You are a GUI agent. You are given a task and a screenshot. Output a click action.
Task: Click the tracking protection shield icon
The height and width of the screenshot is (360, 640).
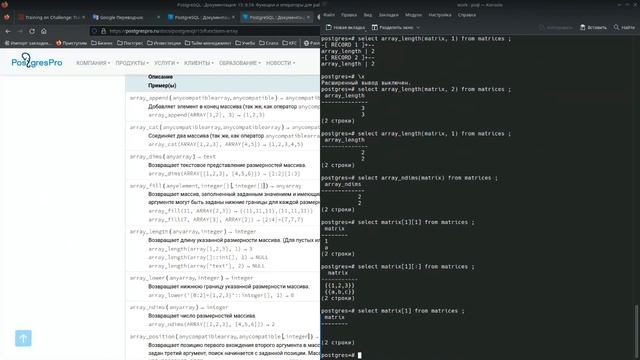tap(94, 31)
